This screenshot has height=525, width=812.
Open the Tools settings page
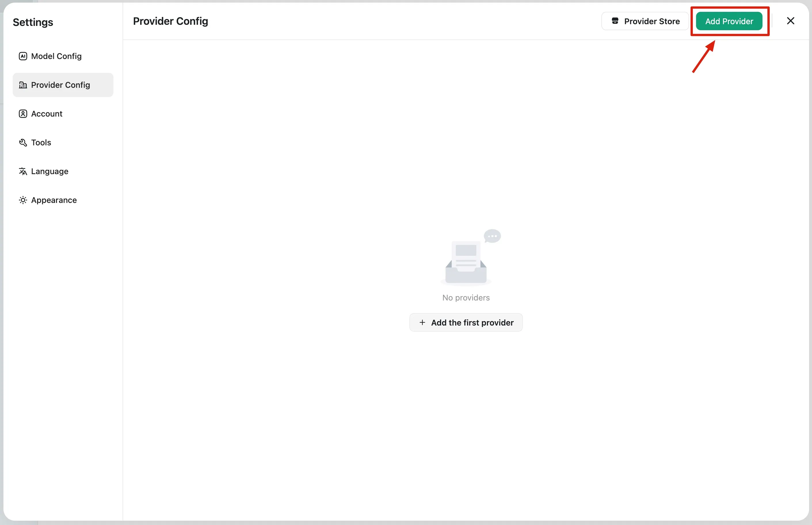click(41, 142)
